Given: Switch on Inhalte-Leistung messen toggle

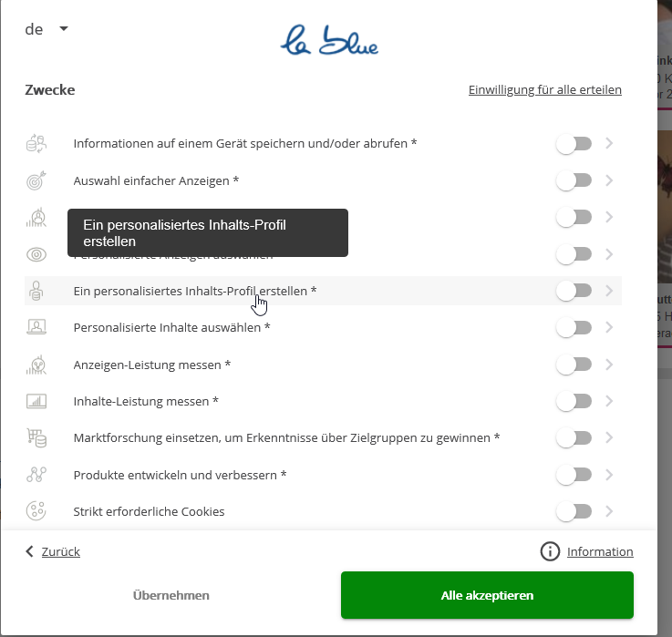Looking at the screenshot, I should (x=574, y=401).
